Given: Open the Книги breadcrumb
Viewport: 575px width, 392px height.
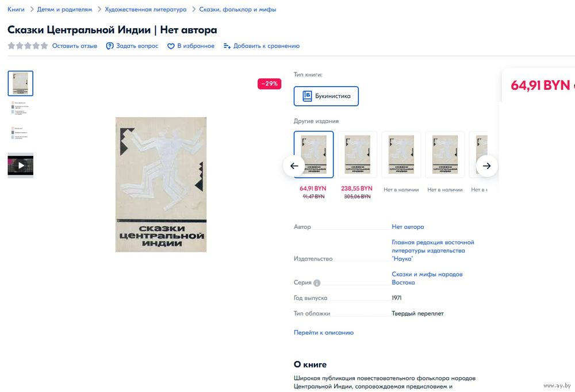Looking at the screenshot, I should tap(16, 10).
